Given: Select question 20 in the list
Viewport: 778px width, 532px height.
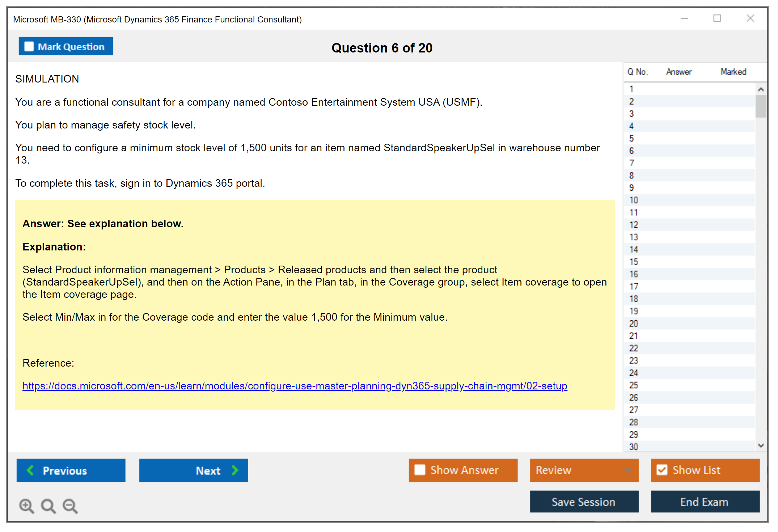Looking at the screenshot, I should point(634,324).
